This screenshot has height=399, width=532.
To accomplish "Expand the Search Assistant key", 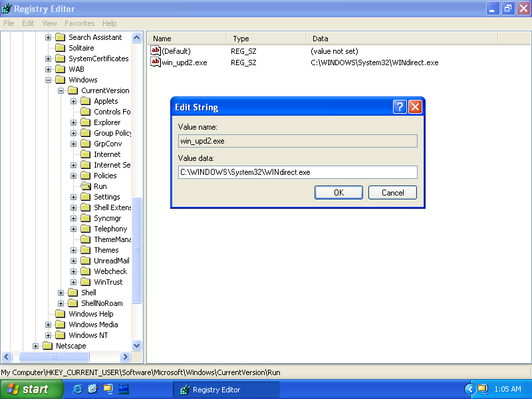I will coord(48,37).
